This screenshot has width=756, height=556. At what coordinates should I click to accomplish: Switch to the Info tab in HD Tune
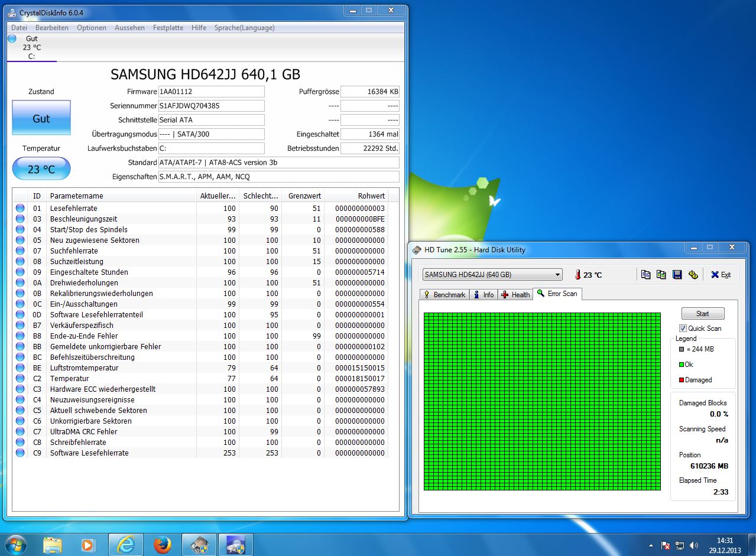(484, 294)
